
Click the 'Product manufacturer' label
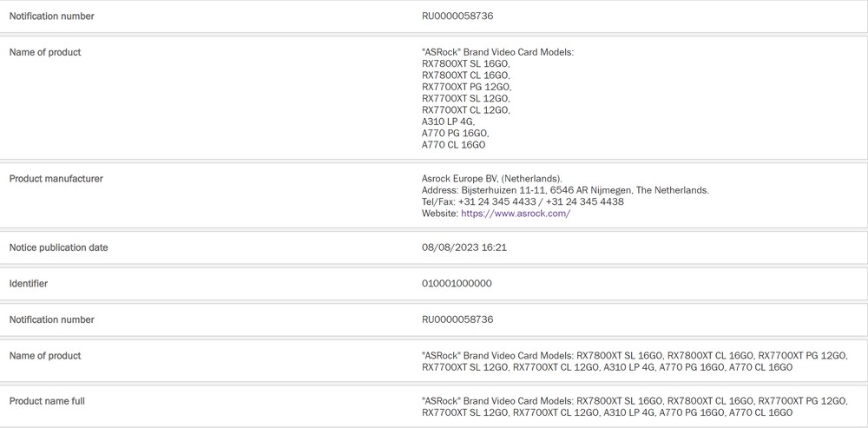pyautogui.click(x=56, y=179)
